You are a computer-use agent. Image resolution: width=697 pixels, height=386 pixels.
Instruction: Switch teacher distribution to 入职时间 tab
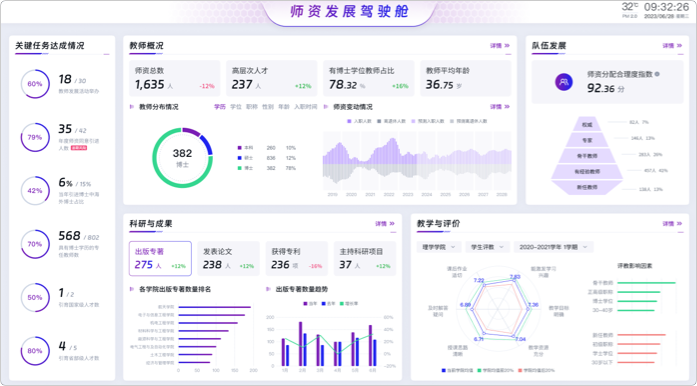click(306, 107)
